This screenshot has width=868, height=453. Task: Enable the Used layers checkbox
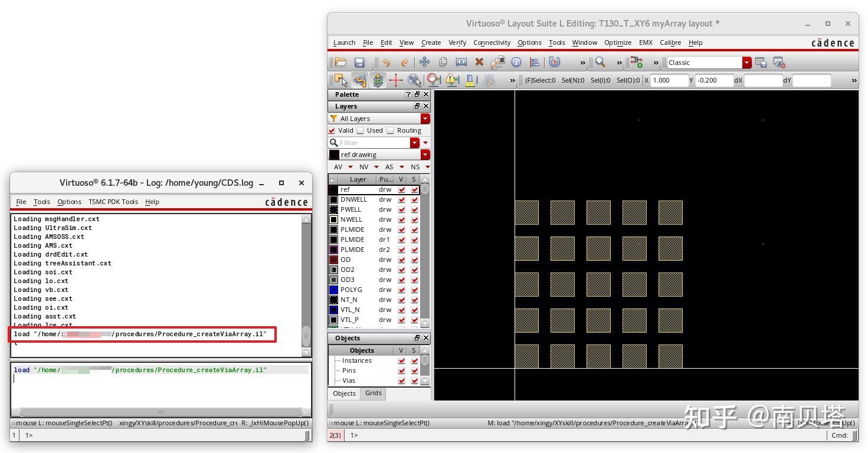coord(361,130)
